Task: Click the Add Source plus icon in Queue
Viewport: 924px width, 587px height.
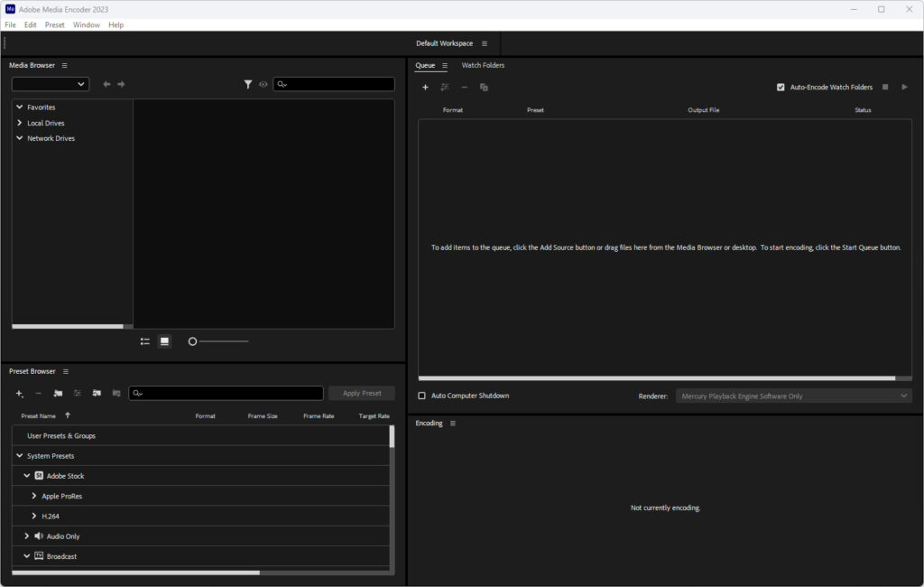Action: [x=425, y=88]
